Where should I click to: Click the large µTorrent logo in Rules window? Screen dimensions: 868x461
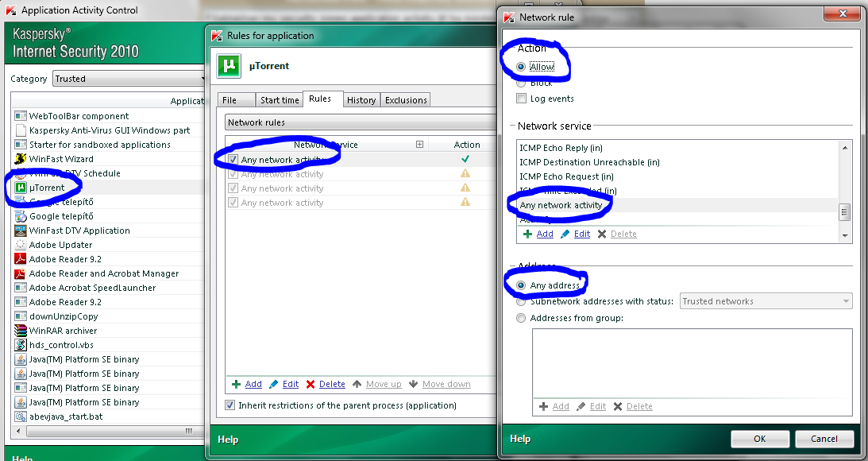tap(229, 66)
